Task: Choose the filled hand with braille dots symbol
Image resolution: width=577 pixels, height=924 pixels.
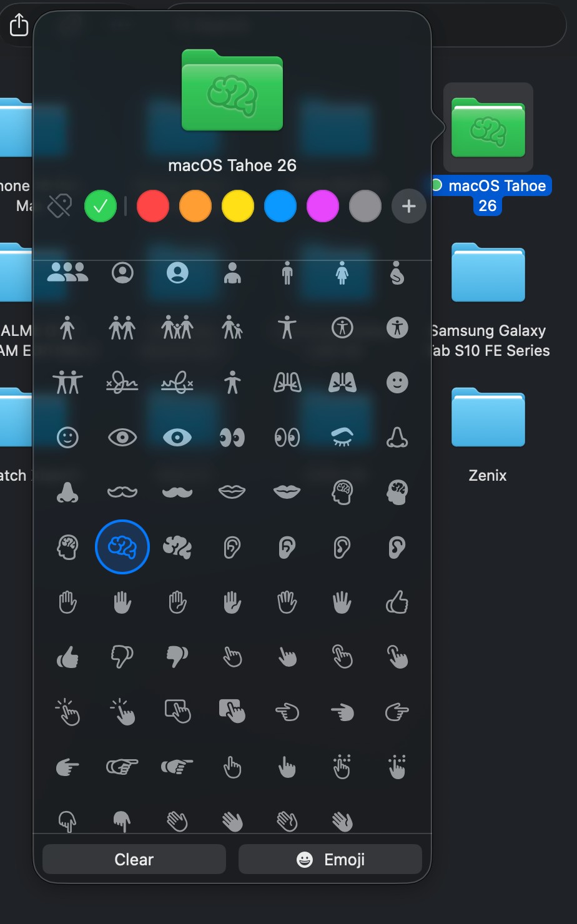Action: [x=397, y=766]
